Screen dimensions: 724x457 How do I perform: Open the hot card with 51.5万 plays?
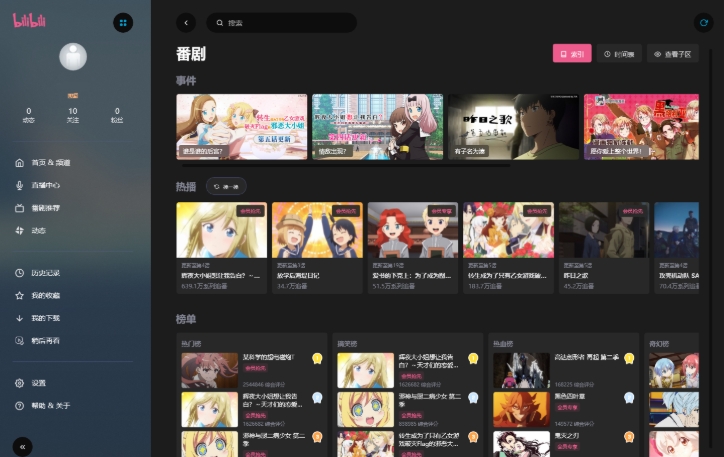(x=413, y=247)
